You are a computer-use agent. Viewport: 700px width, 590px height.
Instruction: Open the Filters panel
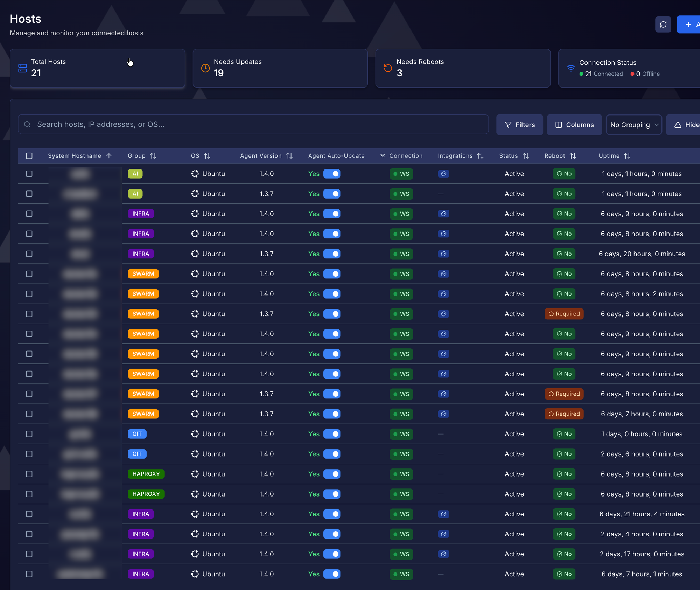coord(519,125)
